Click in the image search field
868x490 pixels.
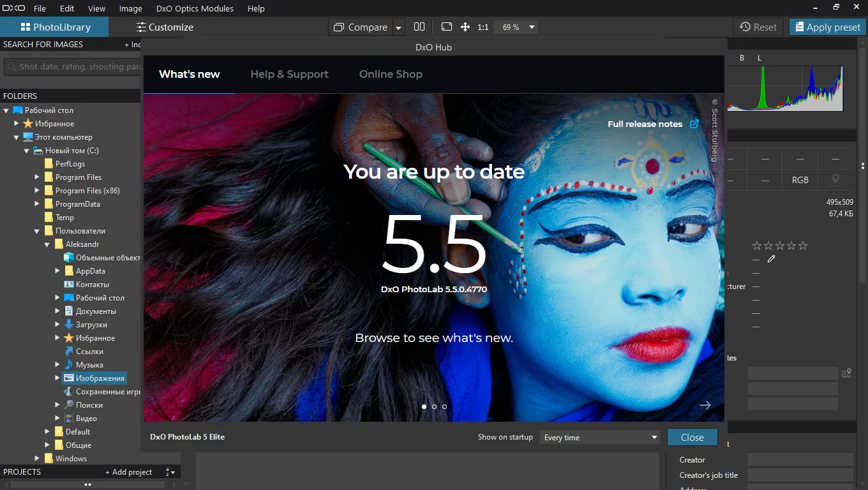point(73,66)
